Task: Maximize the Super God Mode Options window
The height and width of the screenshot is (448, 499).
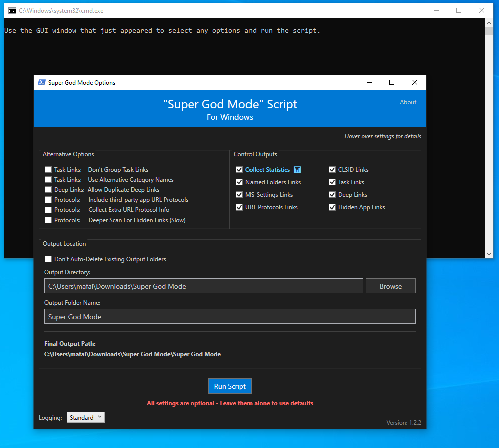Action: pyautogui.click(x=392, y=83)
